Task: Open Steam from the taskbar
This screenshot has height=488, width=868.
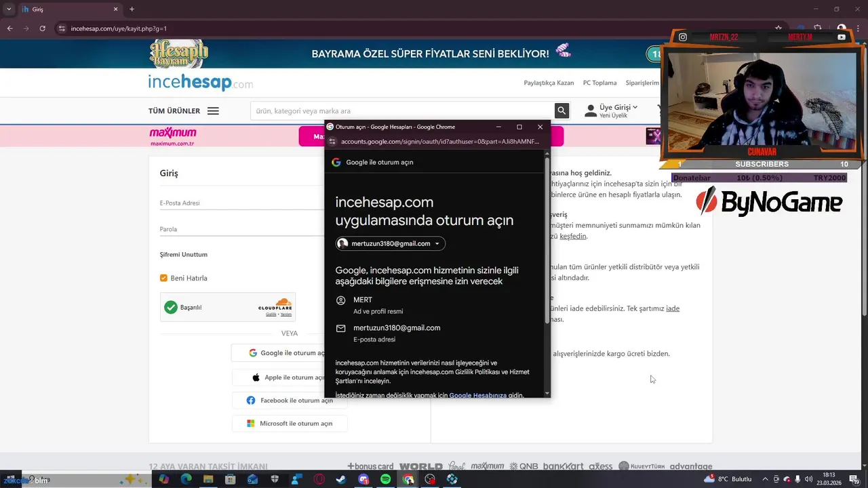Action: click(341, 479)
